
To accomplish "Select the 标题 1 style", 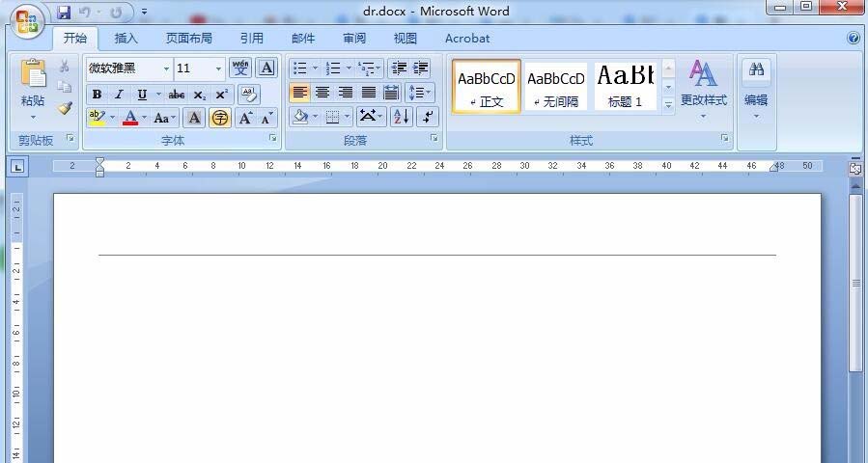I will click(625, 86).
